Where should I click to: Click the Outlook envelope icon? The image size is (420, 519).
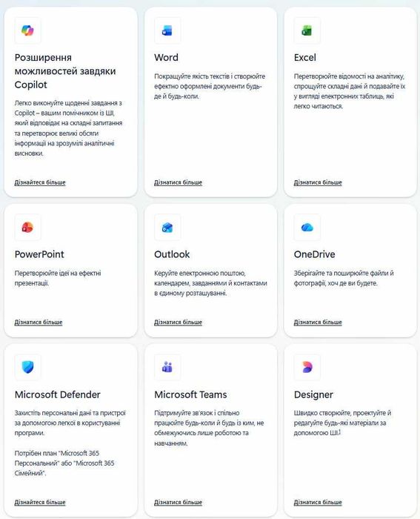pyautogui.click(x=167, y=228)
